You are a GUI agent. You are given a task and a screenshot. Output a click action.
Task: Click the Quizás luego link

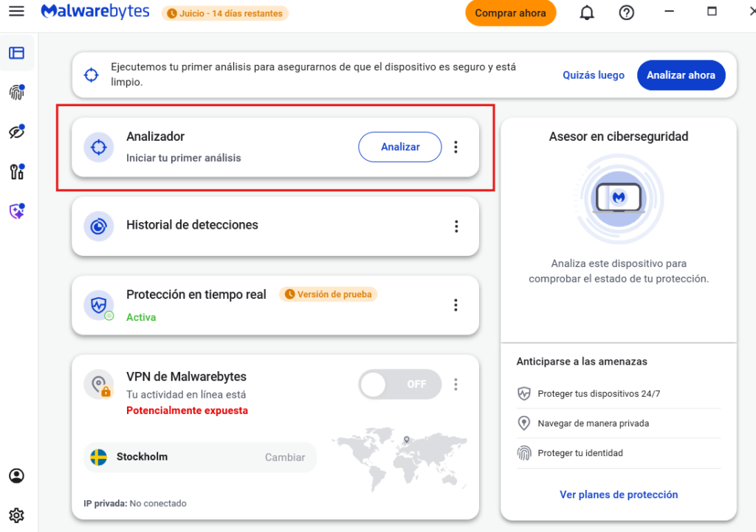pos(593,75)
